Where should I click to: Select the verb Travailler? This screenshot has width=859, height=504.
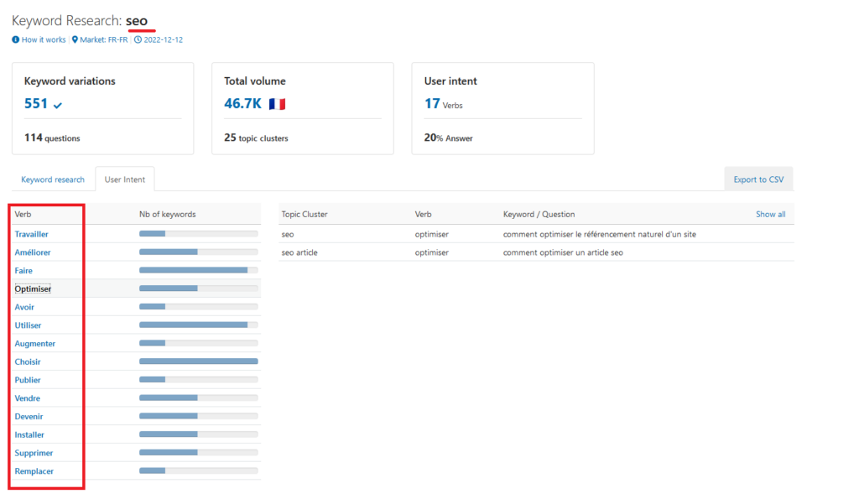click(31, 234)
